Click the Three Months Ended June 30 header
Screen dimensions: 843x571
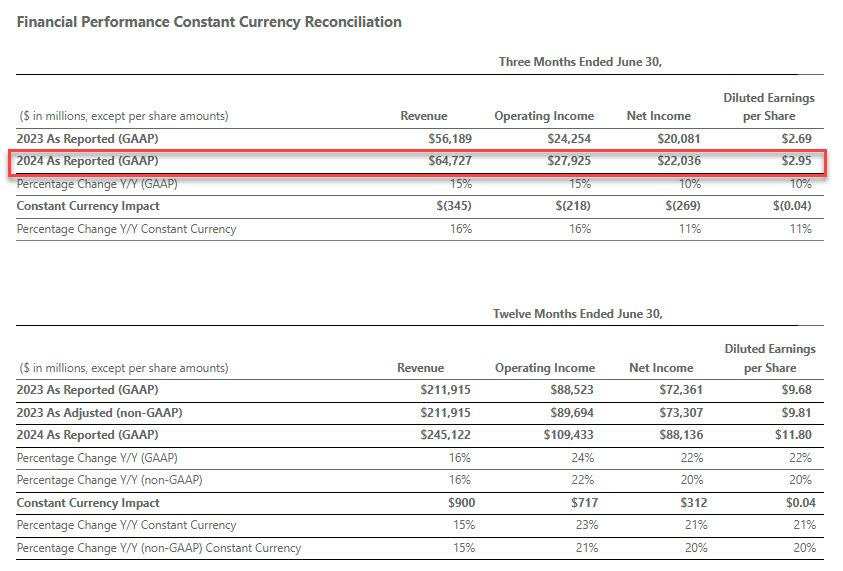(x=580, y=62)
